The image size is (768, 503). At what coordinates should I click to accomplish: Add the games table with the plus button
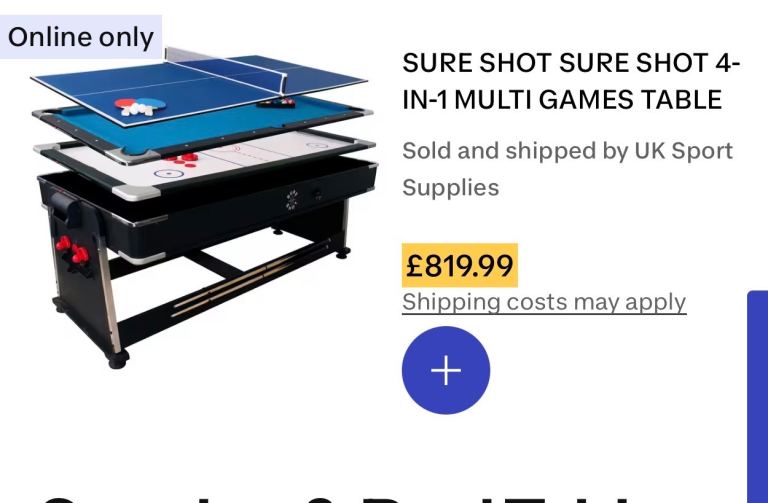pyautogui.click(x=446, y=370)
